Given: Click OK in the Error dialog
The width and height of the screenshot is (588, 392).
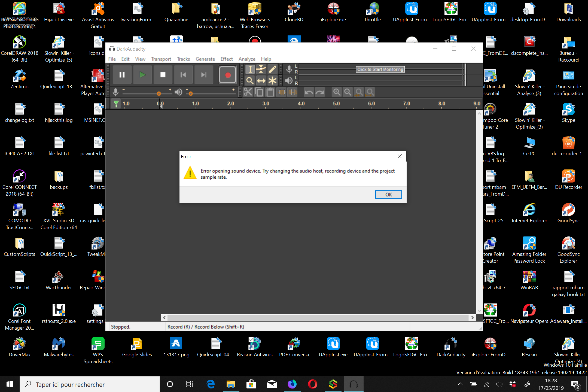Looking at the screenshot, I should click(x=388, y=195).
